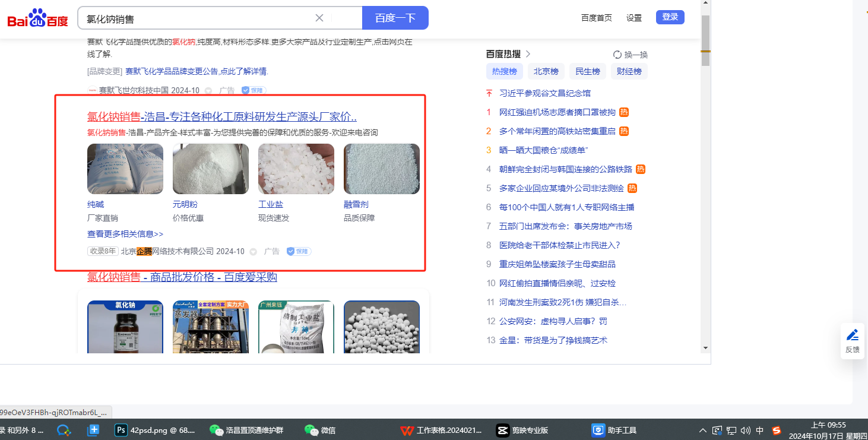868x440 pixels.
Task: Click the 登录 login button
Action: (x=670, y=17)
